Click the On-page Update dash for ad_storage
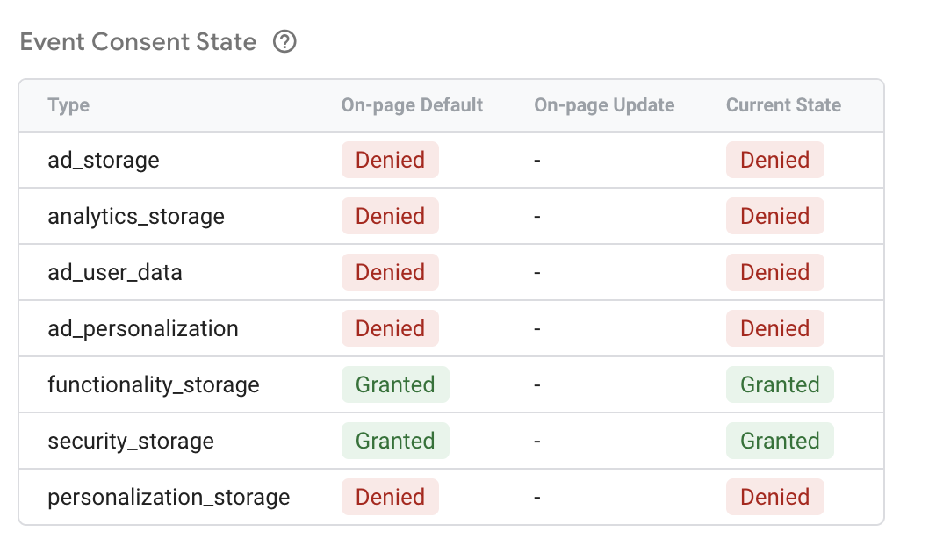The height and width of the screenshot is (560, 936). [536, 160]
